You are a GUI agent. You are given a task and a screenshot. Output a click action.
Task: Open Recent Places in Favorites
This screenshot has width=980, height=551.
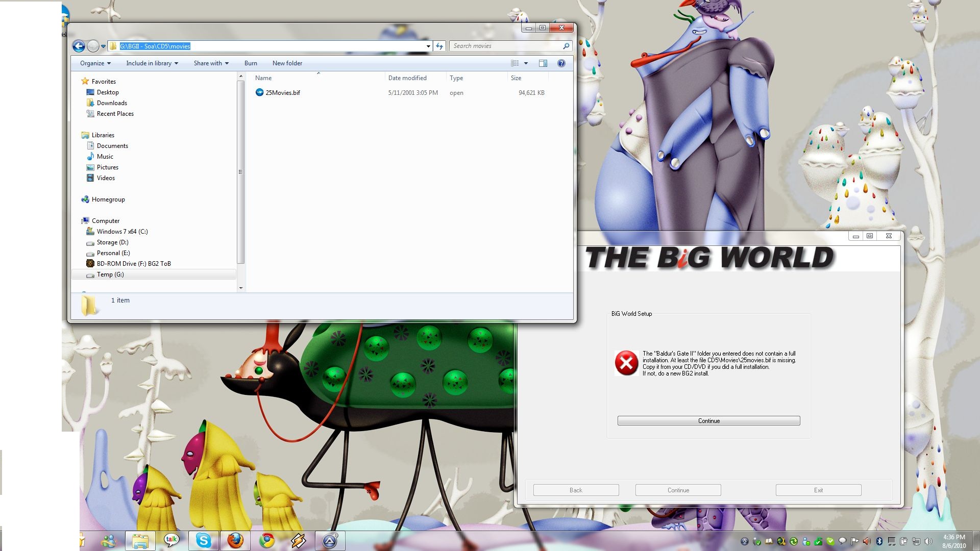coord(115,114)
